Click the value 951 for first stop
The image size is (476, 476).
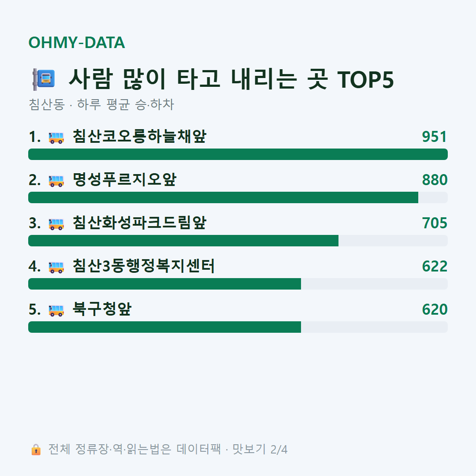point(435,137)
